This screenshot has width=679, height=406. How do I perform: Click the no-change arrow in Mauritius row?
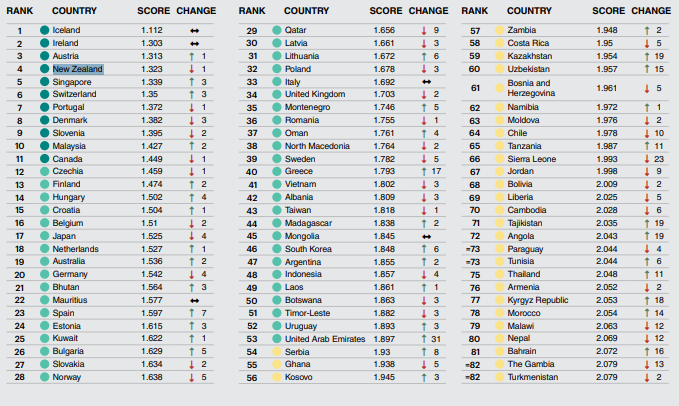(194, 300)
